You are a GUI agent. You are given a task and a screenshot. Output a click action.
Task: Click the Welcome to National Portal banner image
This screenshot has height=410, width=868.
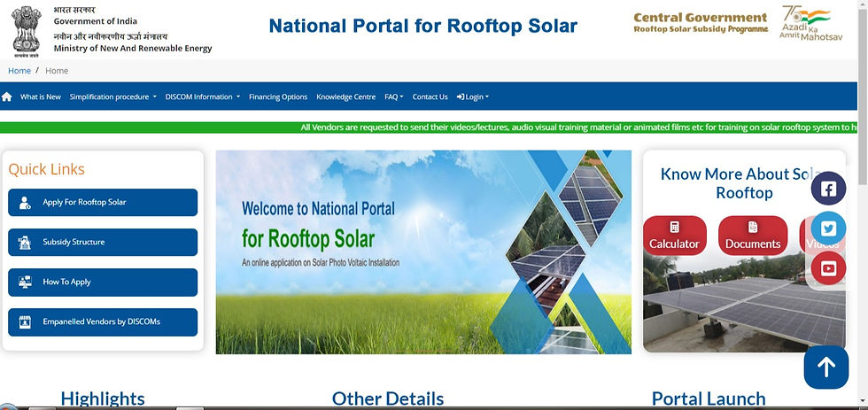[x=423, y=252]
